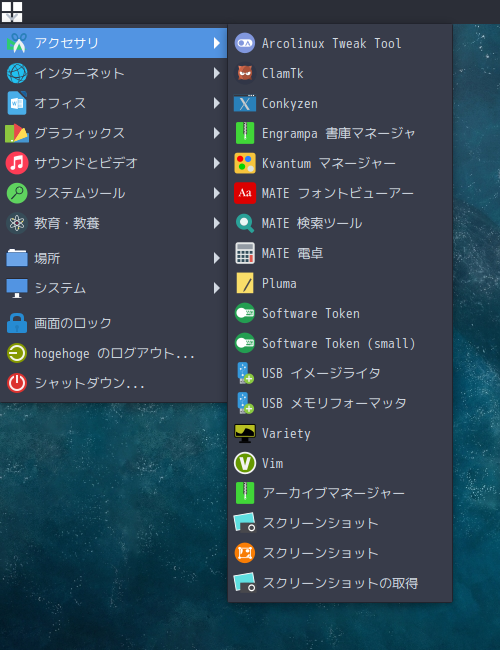Launch Software Token (small)
500x650 pixels.
(340, 343)
